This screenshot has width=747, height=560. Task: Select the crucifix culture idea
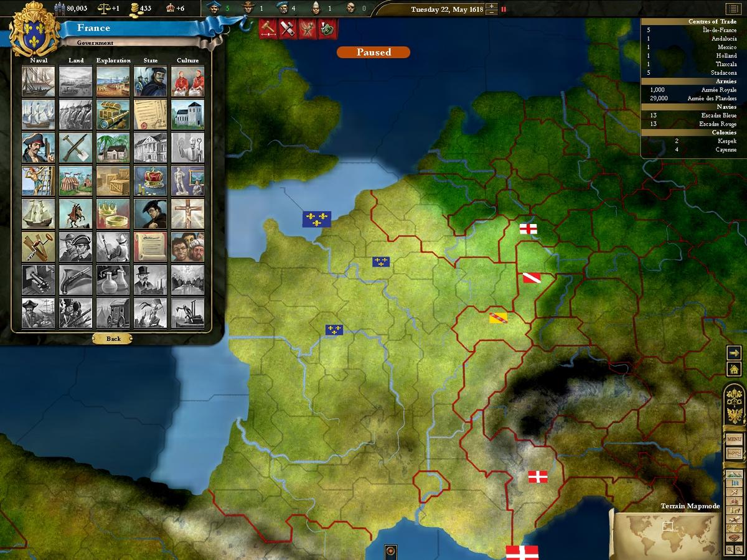(x=187, y=213)
